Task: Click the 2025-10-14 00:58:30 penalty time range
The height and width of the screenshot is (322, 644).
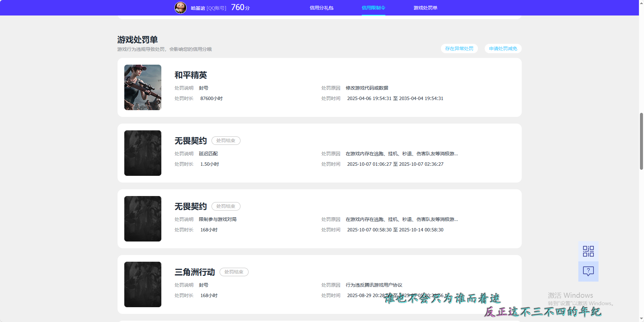Action: click(x=395, y=230)
